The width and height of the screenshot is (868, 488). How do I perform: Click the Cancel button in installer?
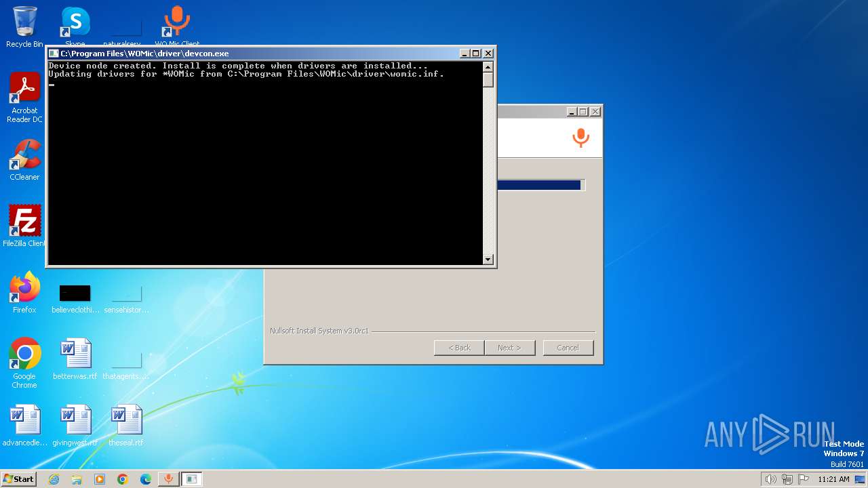(568, 348)
